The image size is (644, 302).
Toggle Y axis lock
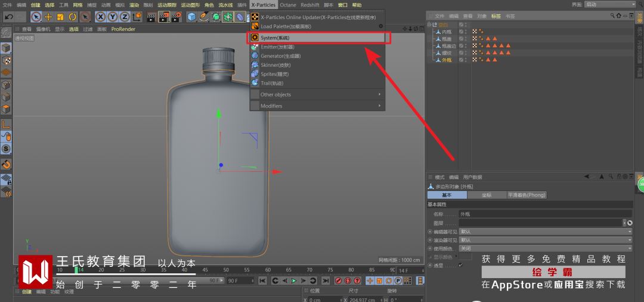point(113,17)
